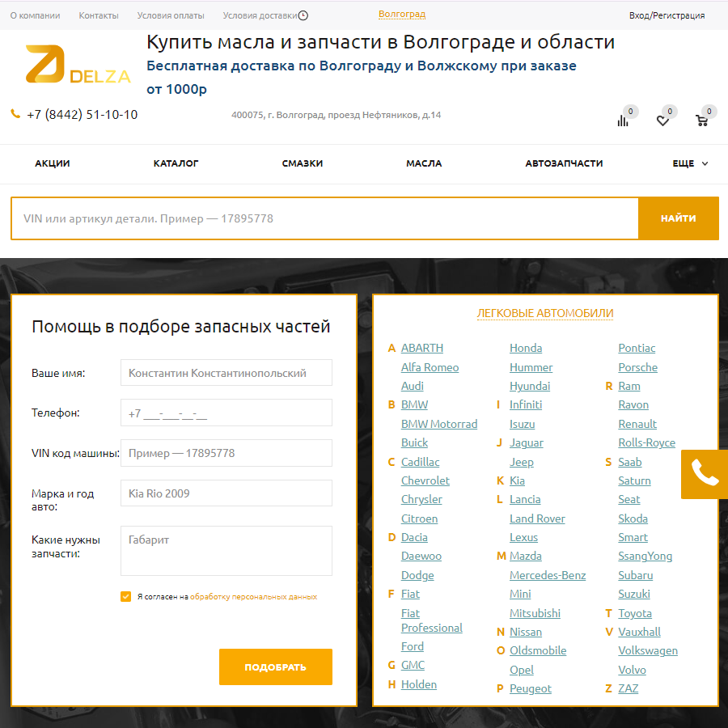Toggle personal data consent checkbox
Image resolution: width=728 pixels, height=728 pixels.
click(125, 596)
